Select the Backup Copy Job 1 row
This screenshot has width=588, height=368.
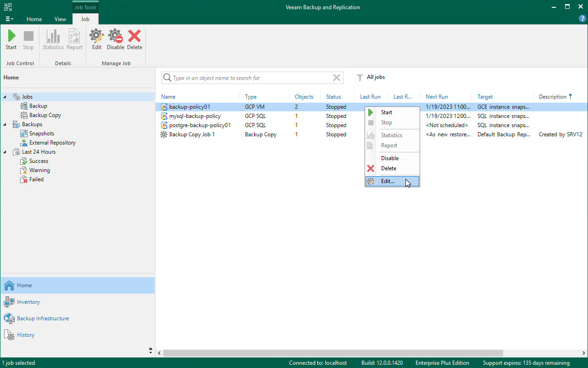pos(372,134)
